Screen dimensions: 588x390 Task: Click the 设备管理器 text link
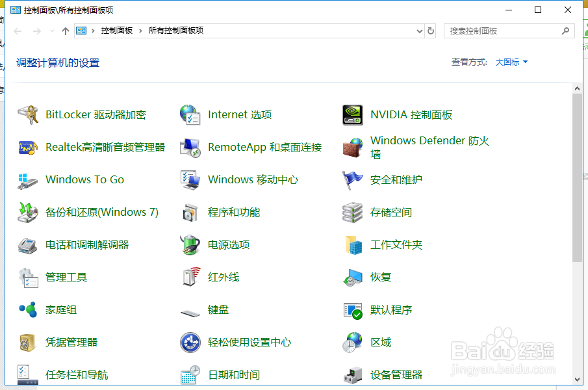[396, 375]
